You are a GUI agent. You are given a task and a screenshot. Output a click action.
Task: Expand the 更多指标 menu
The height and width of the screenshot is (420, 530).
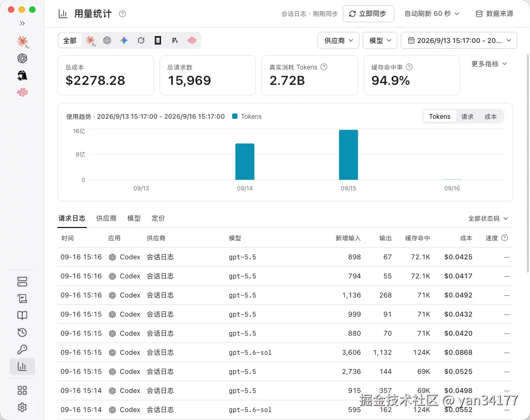pyautogui.click(x=489, y=64)
